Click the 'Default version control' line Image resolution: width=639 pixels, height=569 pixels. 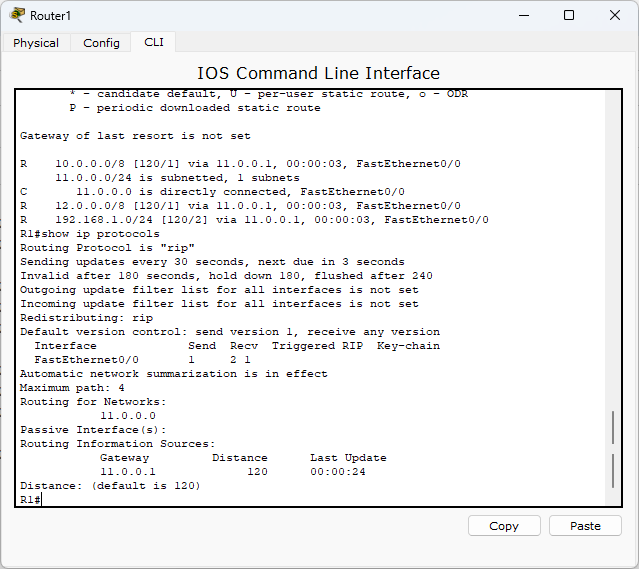[x=230, y=332]
